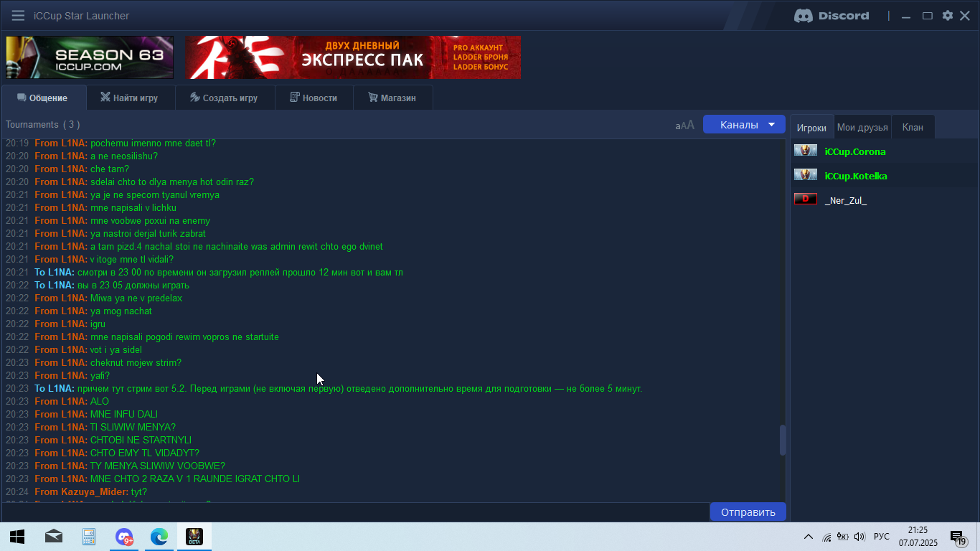Select player iCCup.Corona
This screenshot has width=980, height=551.
pos(855,152)
